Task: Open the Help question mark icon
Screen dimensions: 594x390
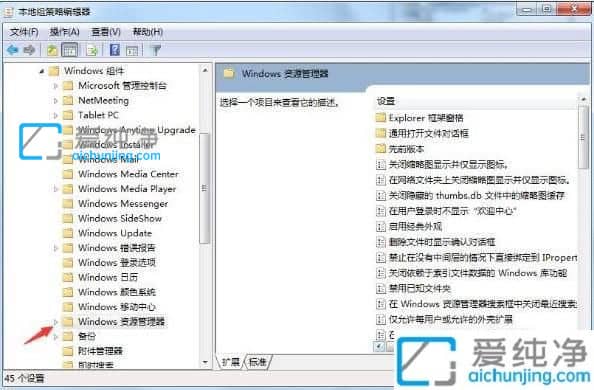Action: pos(115,50)
